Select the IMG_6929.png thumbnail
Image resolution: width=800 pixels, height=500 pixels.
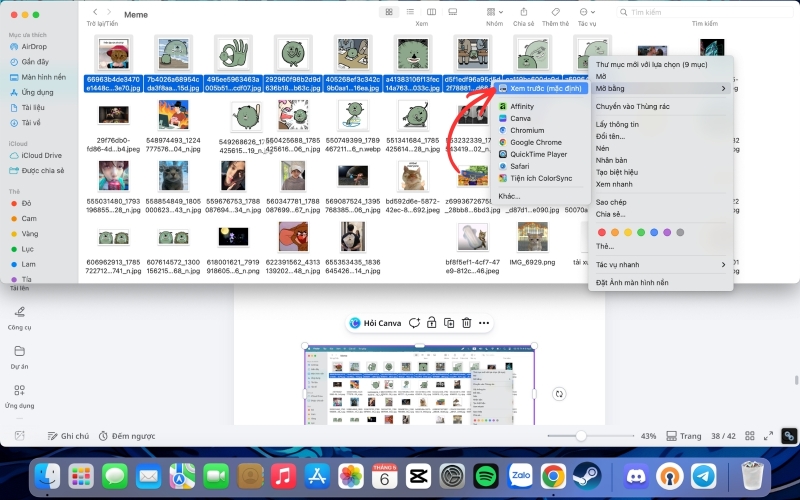(532, 237)
